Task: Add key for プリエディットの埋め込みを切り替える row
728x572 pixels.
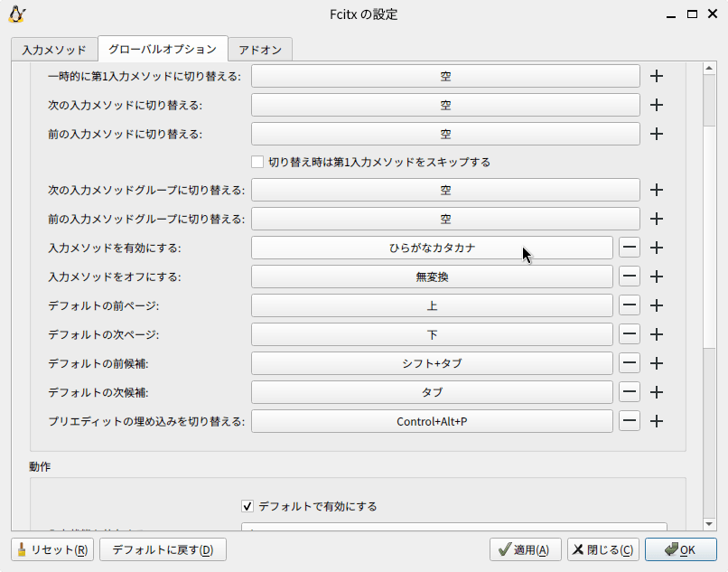Action: coord(656,421)
